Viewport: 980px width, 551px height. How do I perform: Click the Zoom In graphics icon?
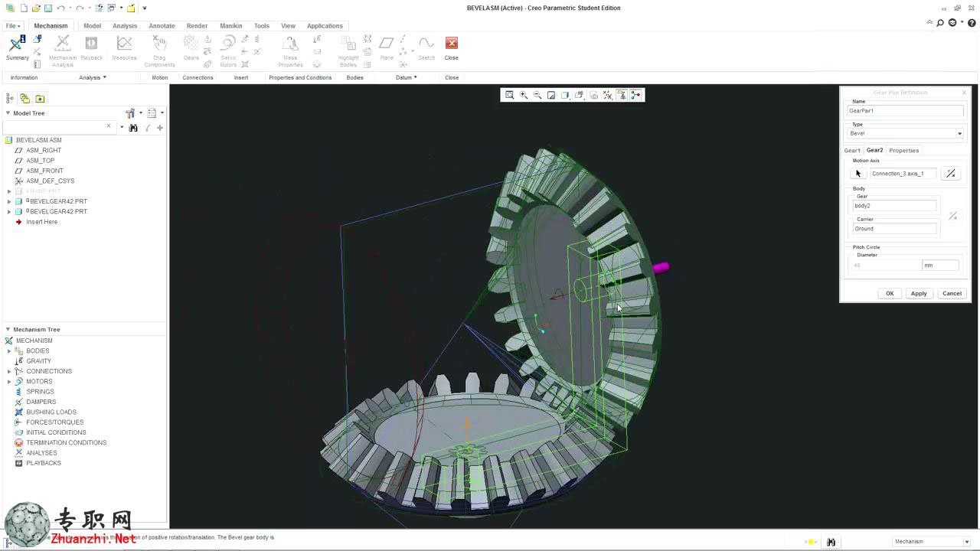(524, 95)
